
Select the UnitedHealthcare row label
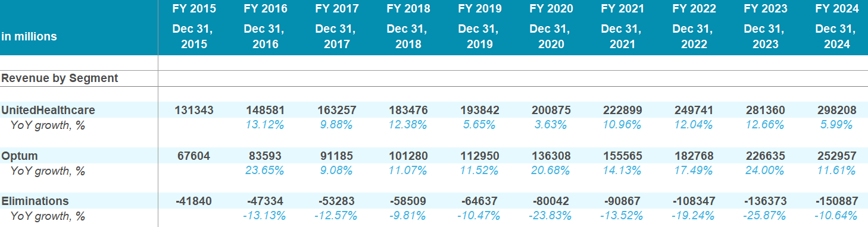(48, 111)
